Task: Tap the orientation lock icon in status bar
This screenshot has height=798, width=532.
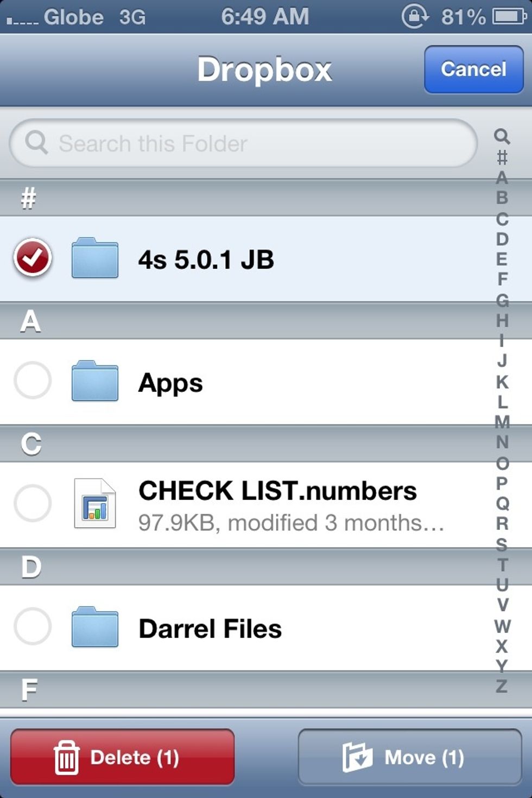Action: [x=415, y=17]
